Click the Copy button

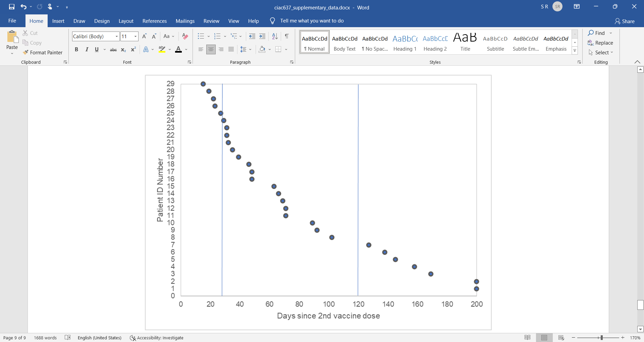(32, 43)
